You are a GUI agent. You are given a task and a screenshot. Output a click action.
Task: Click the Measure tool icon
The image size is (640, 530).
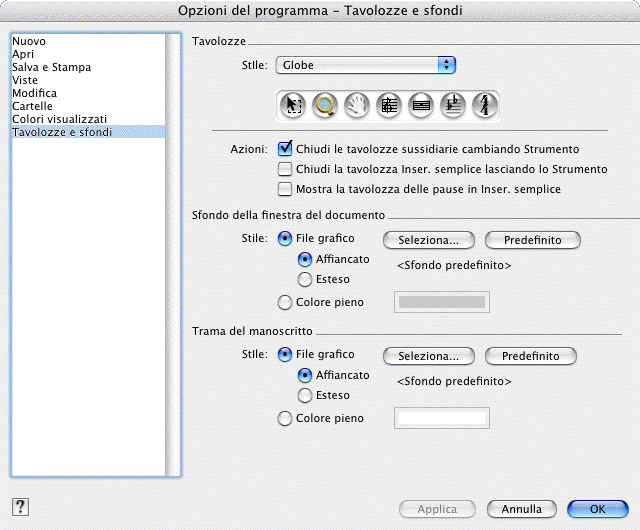click(x=421, y=104)
